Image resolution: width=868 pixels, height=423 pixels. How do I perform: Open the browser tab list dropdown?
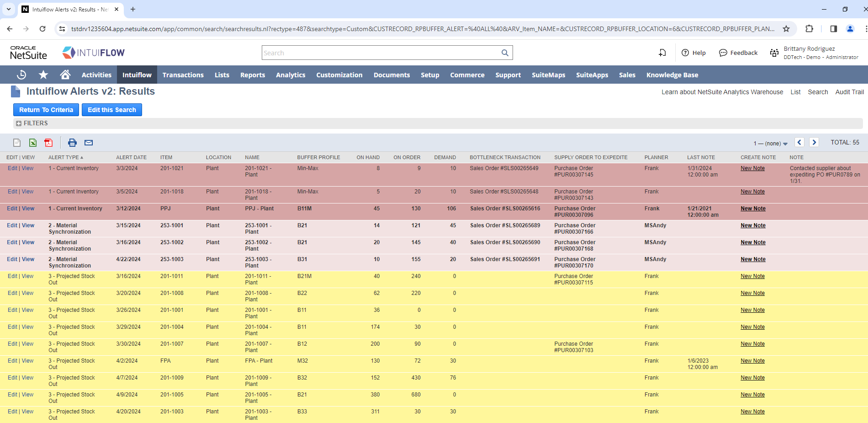pyautogui.click(x=9, y=9)
